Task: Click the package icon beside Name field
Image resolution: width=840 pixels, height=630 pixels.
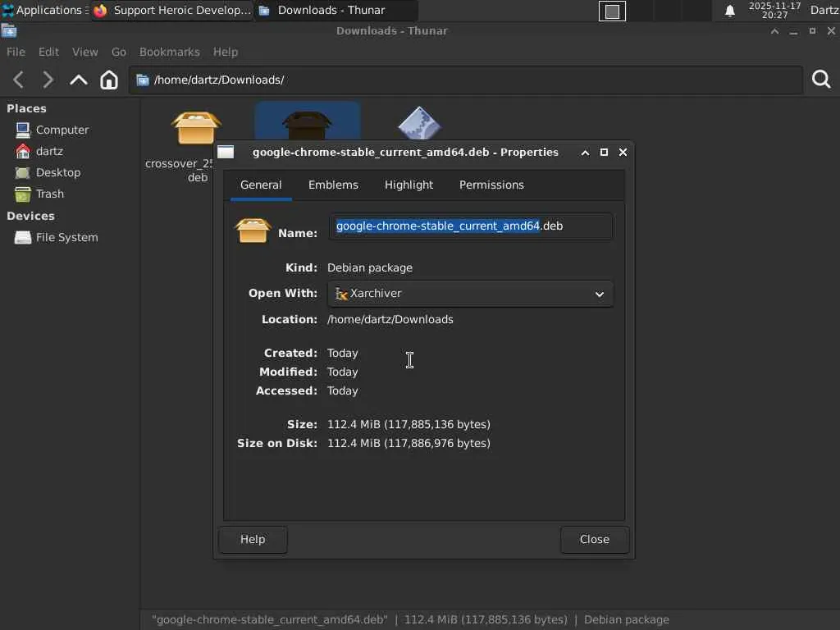Action: coord(253,231)
